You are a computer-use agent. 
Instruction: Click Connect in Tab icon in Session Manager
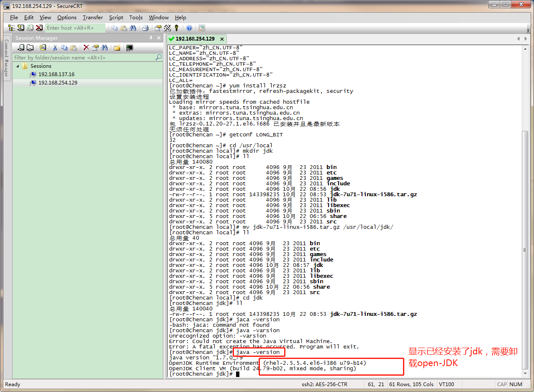click(29, 48)
